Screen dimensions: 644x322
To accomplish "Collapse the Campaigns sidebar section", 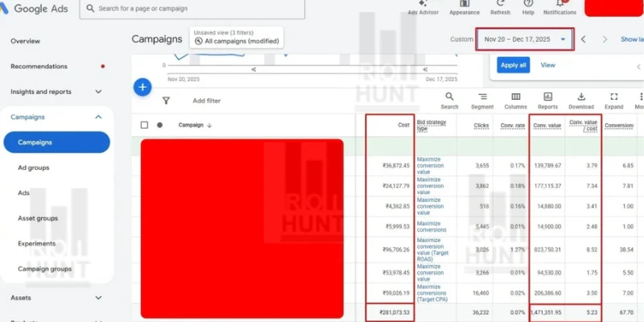I will pyautogui.click(x=98, y=117).
